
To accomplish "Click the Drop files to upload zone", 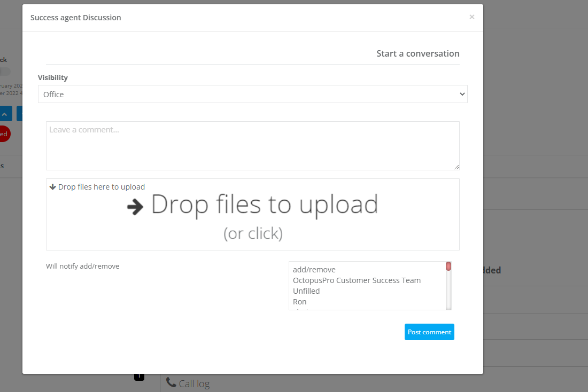I will [252, 214].
